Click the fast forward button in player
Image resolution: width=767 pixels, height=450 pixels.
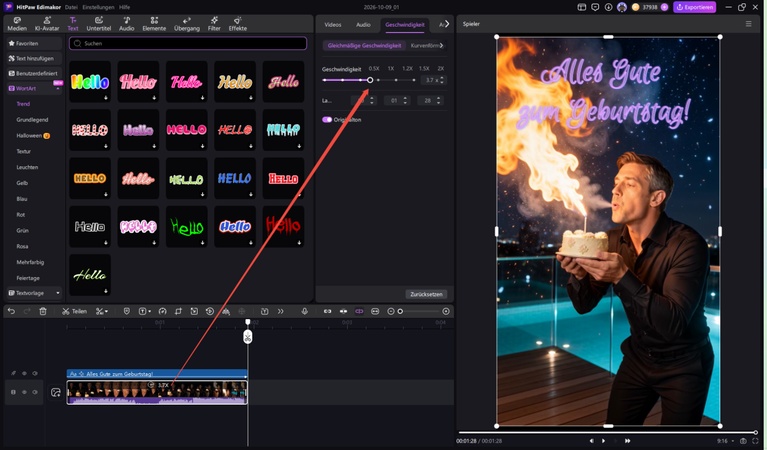click(x=628, y=441)
